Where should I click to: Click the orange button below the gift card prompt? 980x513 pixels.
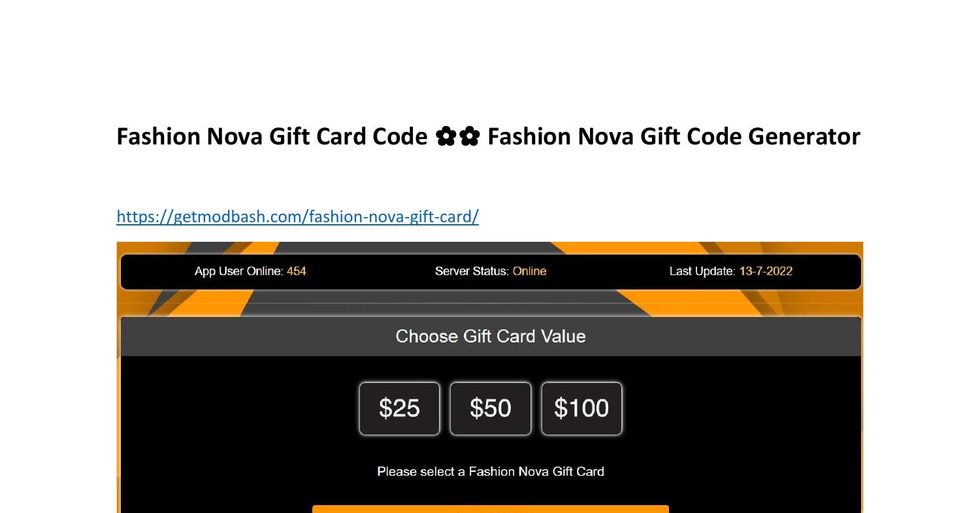pos(491,509)
